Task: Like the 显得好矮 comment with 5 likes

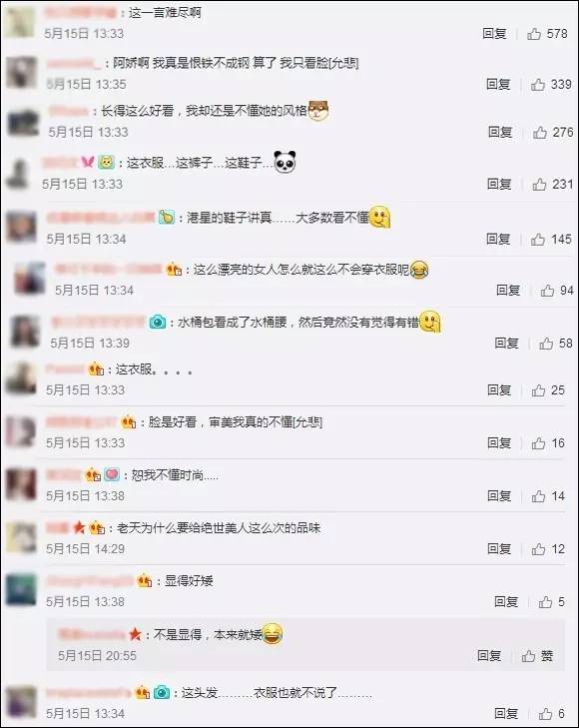Action: [551, 602]
